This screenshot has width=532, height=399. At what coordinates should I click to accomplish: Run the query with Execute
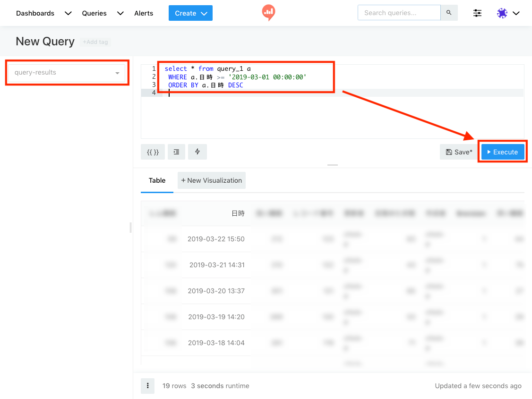pos(503,152)
